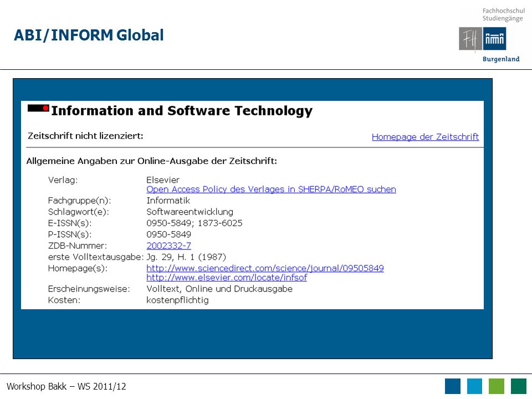Click the Schlagwort value 'Softwareentwicklung'
Screen dimensions: 532x399
tap(190, 212)
